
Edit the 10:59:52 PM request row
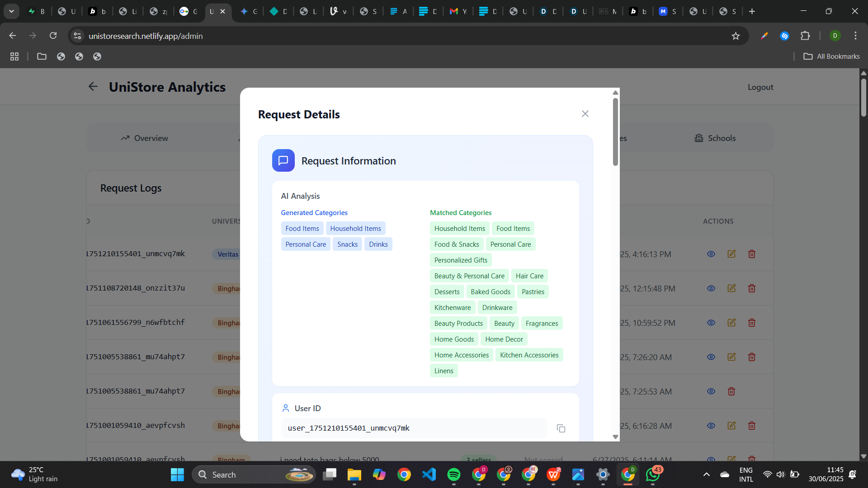731,323
